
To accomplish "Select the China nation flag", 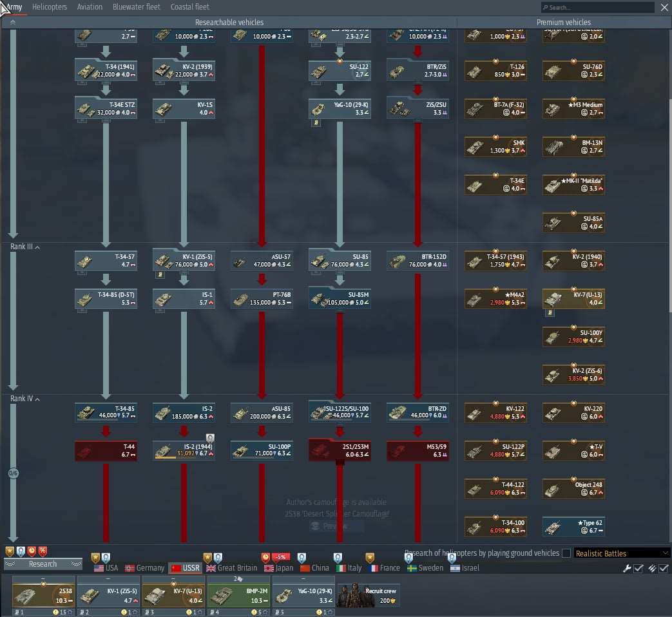I will click(x=314, y=567).
